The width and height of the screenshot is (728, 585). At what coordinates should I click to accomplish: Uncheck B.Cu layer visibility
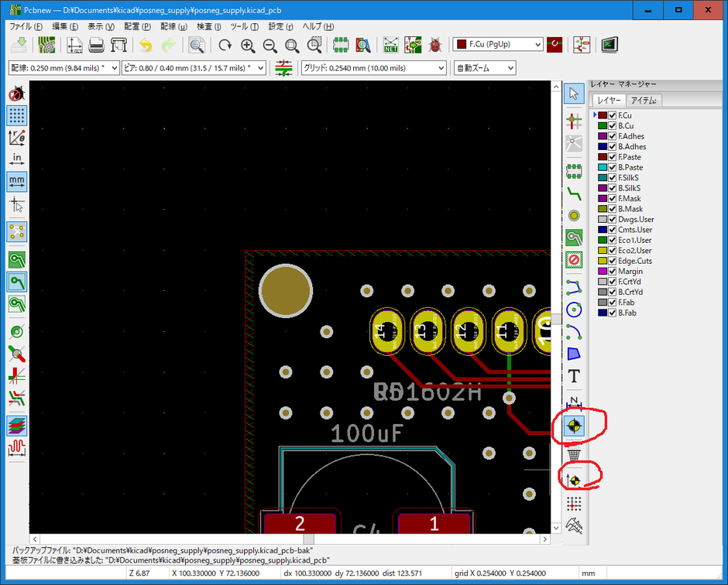click(613, 125)
